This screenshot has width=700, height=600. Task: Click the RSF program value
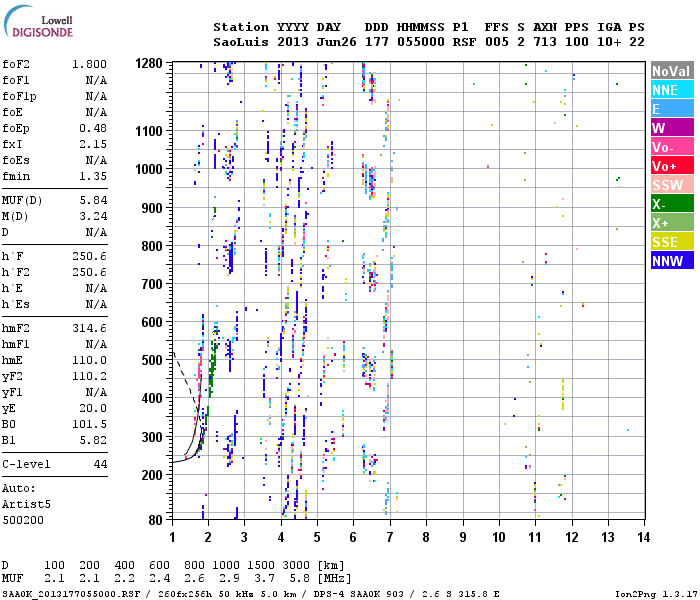[464, 42]
